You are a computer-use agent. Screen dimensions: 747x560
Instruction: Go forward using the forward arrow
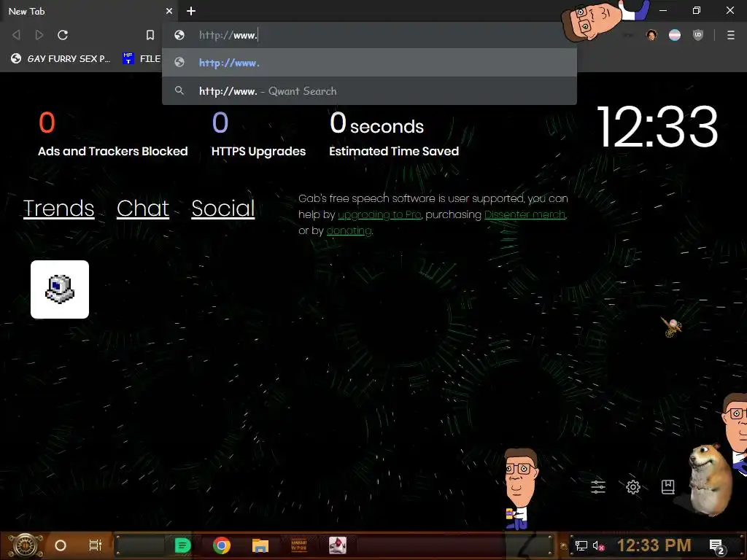pyautogui.click(x=39, y=35)
